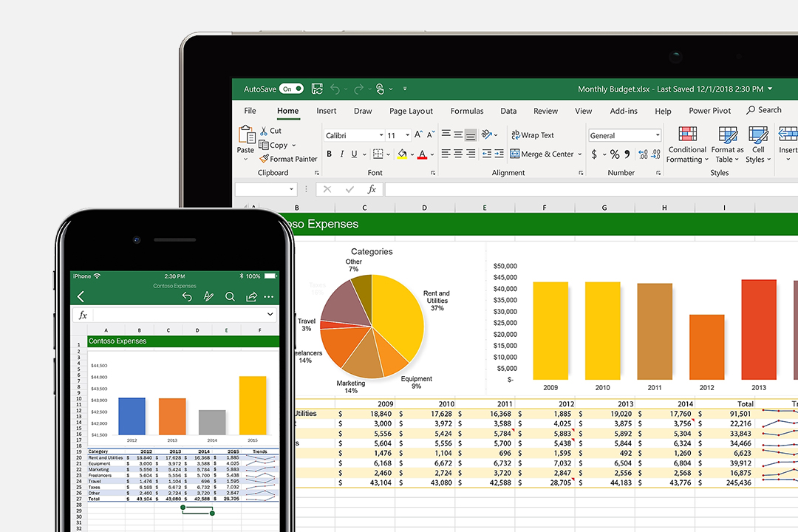Select the Format Painter tool
The image size is (798, 532).
pyautogui.click(x=288, y=159)
